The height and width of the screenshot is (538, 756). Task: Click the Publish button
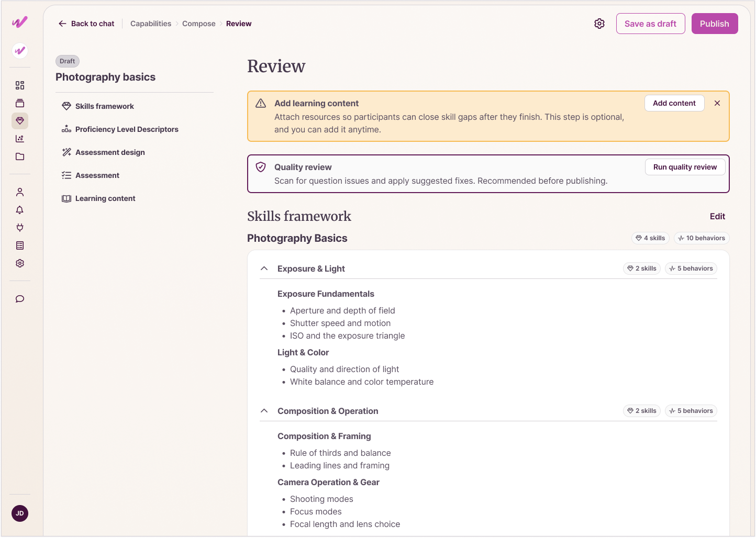715,24
